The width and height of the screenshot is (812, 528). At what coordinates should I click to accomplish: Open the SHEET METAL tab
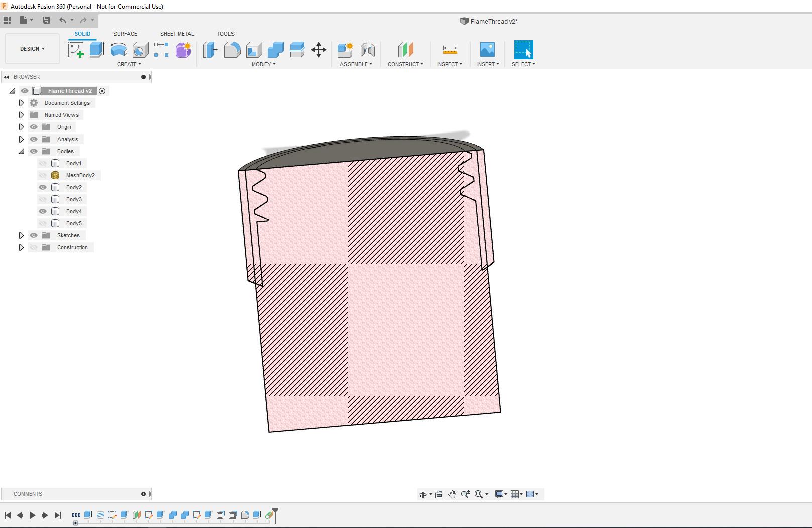tap(177, 34)
